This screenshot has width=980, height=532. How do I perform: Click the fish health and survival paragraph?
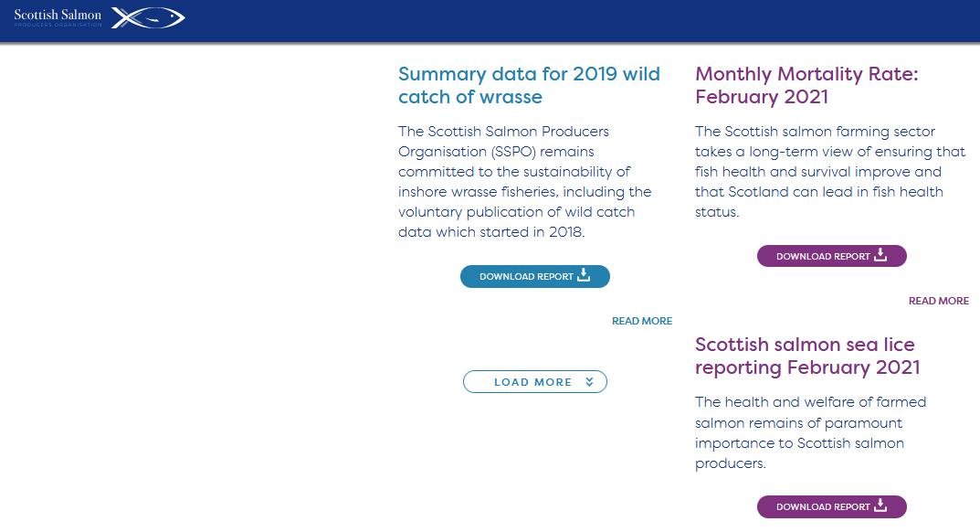pos(829,171)
